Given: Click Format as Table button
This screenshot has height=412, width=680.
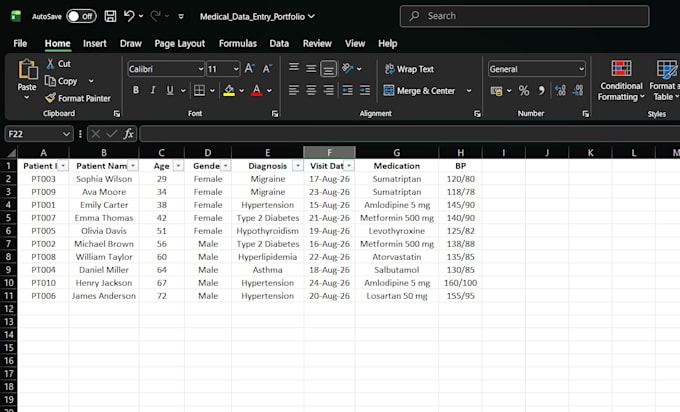Looking at the screenshot, I should 665,81.
